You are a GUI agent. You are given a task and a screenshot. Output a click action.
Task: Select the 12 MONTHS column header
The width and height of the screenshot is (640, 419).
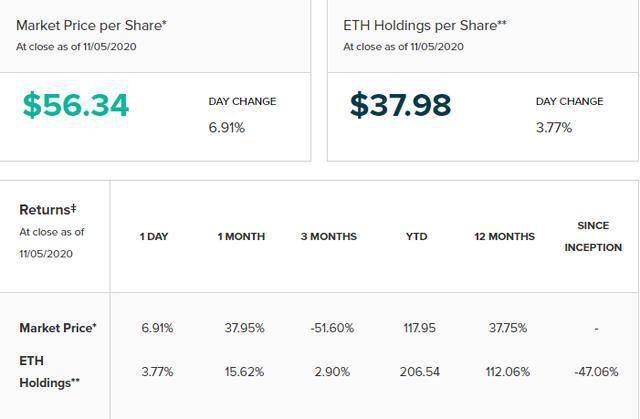[x=504, y=237]
